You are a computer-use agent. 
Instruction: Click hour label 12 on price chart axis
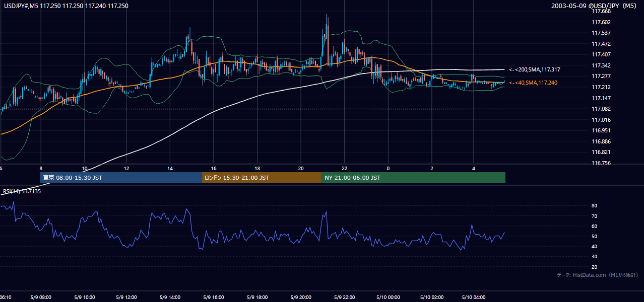pos(127,168)
